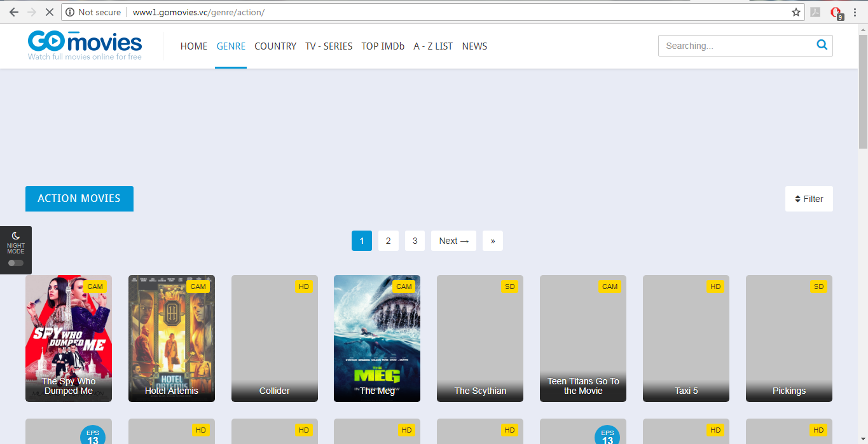Screen dimensions: 868x444
Task: Click the ACTION MOVIES heading button
Action: pyautogui.click(x=79, y=199)
